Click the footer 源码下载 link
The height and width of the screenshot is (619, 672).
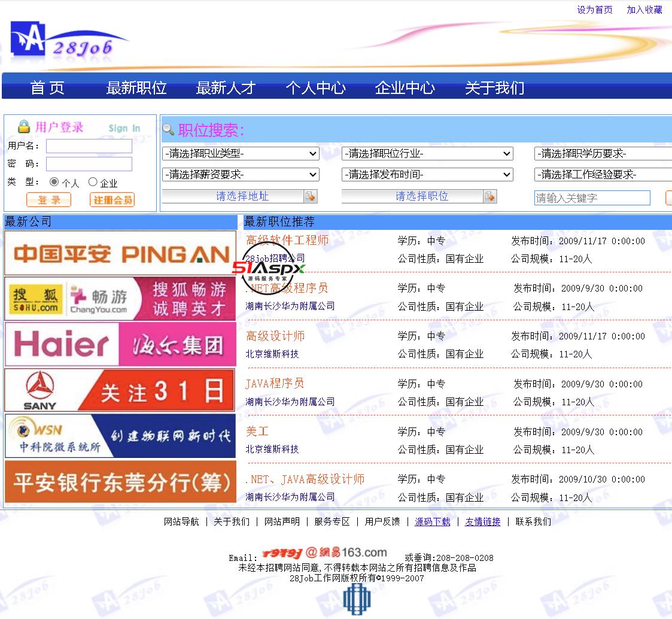pos(433,521)
